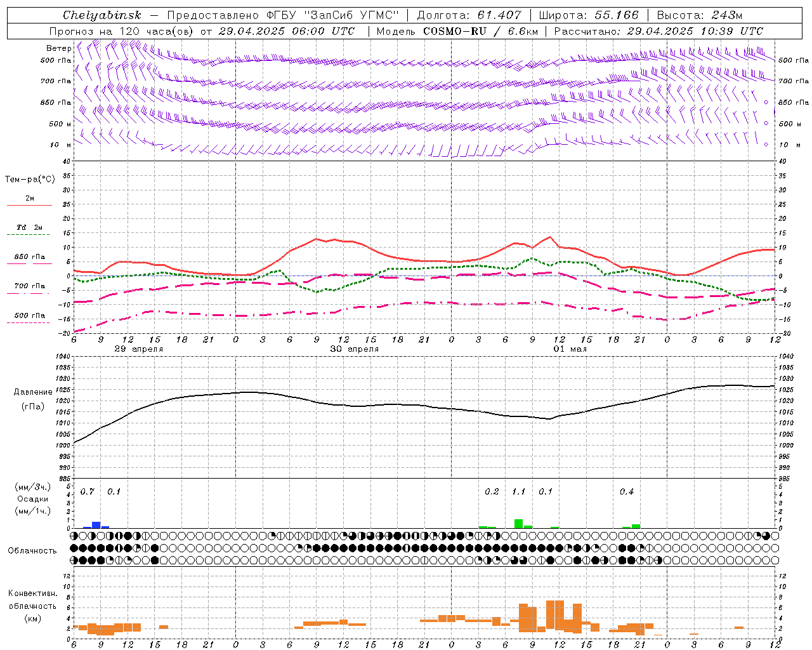Viewport: 812px width, 650px height.
Task: Click the 0.2 precipitation total
Action: (492, 492)
